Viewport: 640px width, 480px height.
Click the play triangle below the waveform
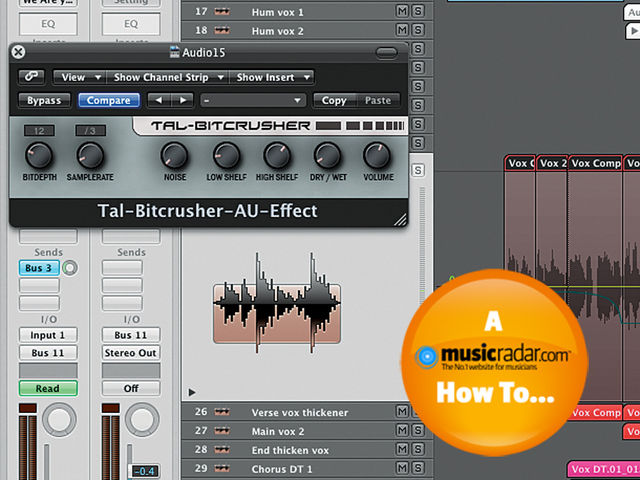pos(192,392)
